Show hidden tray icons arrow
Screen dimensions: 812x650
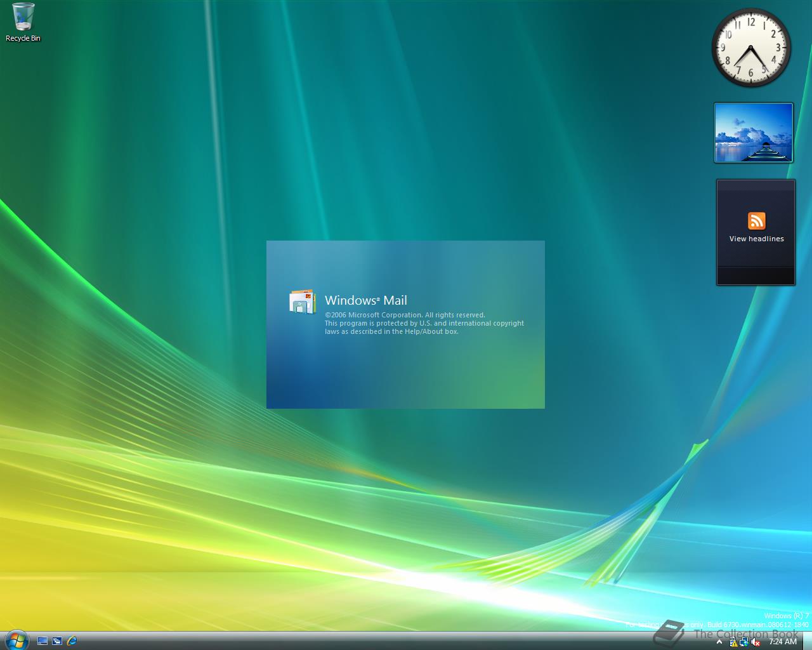719,642
